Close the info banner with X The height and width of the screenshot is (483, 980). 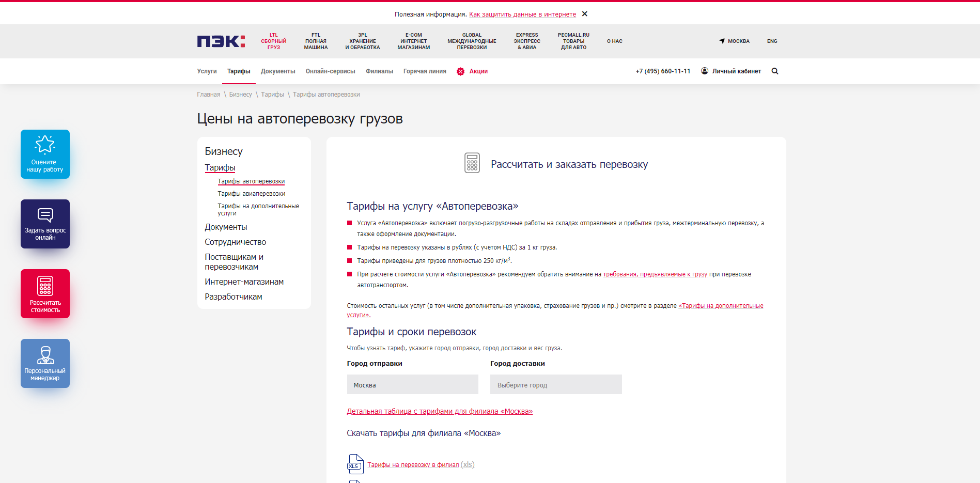(x=584, y=14)
